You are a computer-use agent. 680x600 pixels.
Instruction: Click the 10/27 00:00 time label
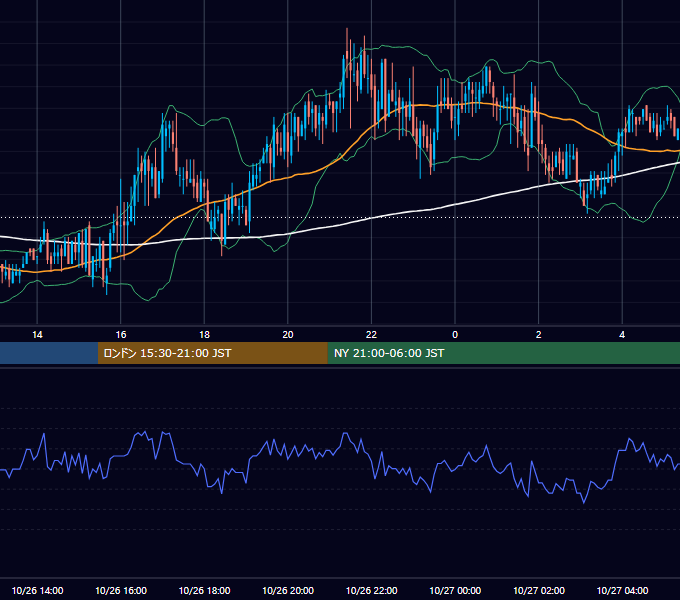point(455,590)
